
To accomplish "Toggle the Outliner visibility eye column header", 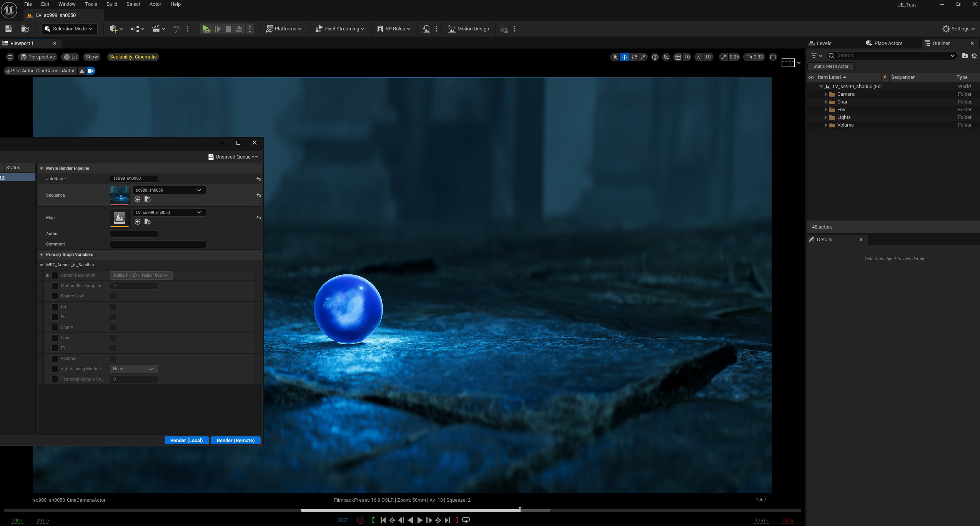I will click(x=811, y=77).
